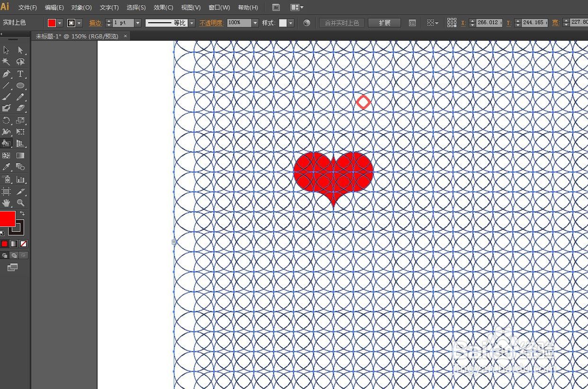The height and width of the screenshot is (389, 588).
Task: Select the Blob Brush tool
Action: point(6,109)
